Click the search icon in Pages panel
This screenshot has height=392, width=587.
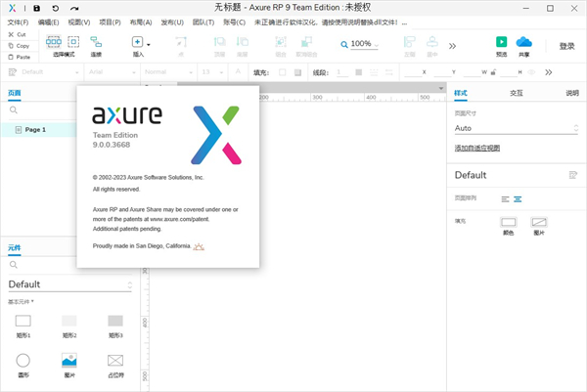pos(14,109)
